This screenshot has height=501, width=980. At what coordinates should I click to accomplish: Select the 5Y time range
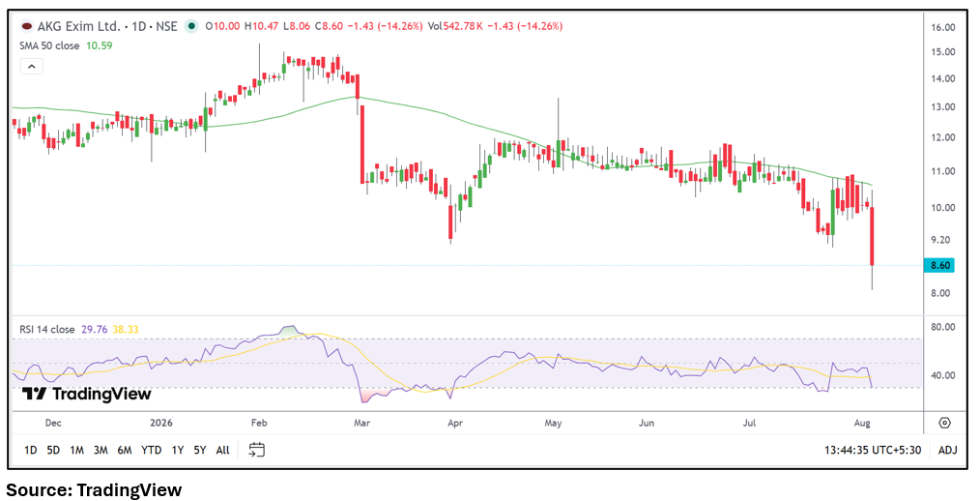tap(199, 450)
